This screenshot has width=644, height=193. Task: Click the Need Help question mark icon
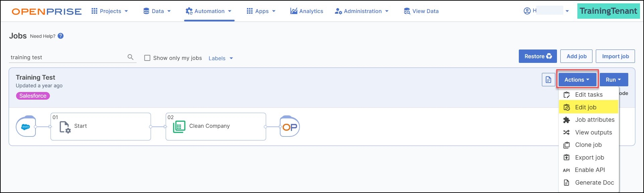(61, 36)
